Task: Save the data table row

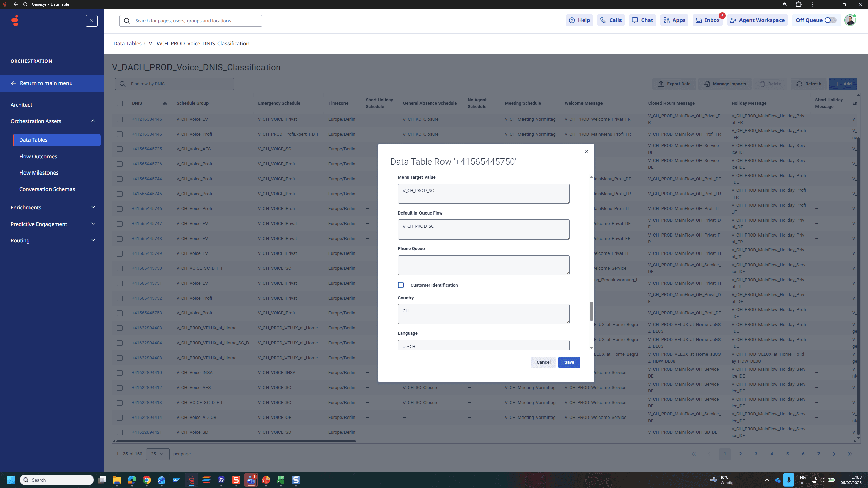Action: (x=569, y=362)
